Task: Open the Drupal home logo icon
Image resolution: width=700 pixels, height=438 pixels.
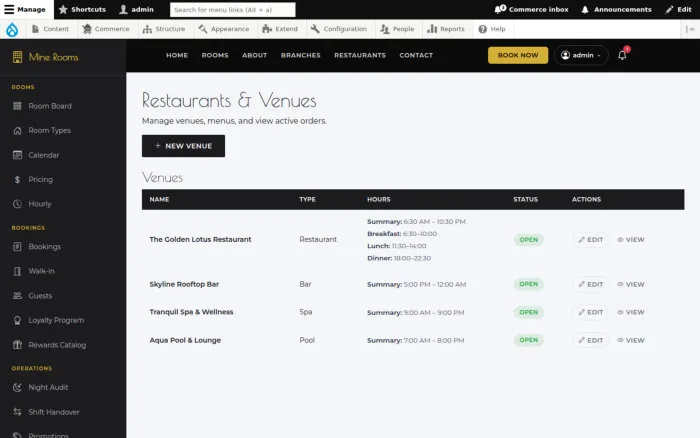Action: coord(12,29)
